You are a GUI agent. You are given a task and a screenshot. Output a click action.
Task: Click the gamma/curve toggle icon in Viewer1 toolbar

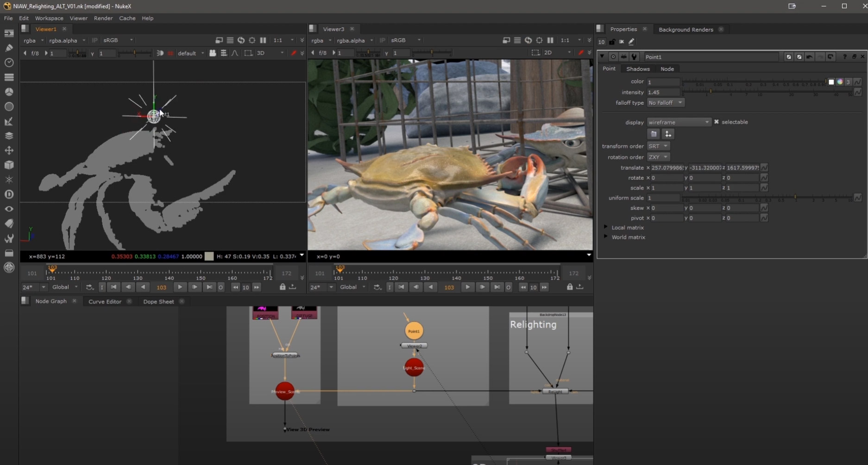(235, 53)
